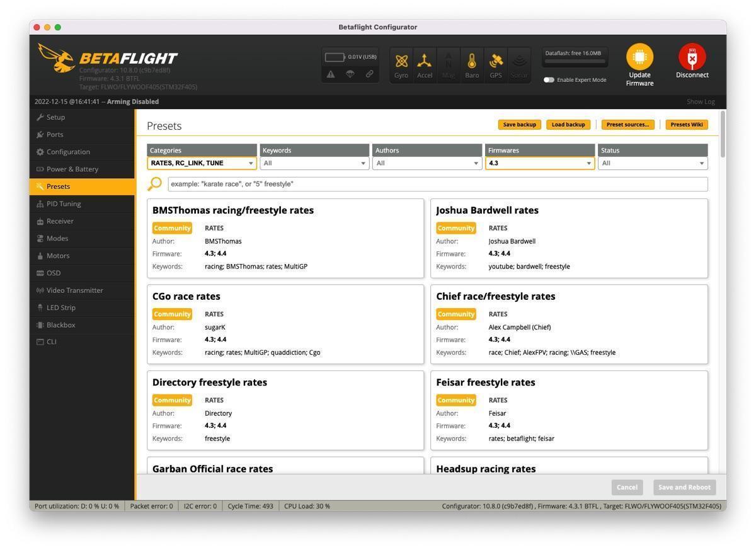Open the Categories dropdown
The width and height of the screenshot is (756, 550).
[x=202, y=163]
